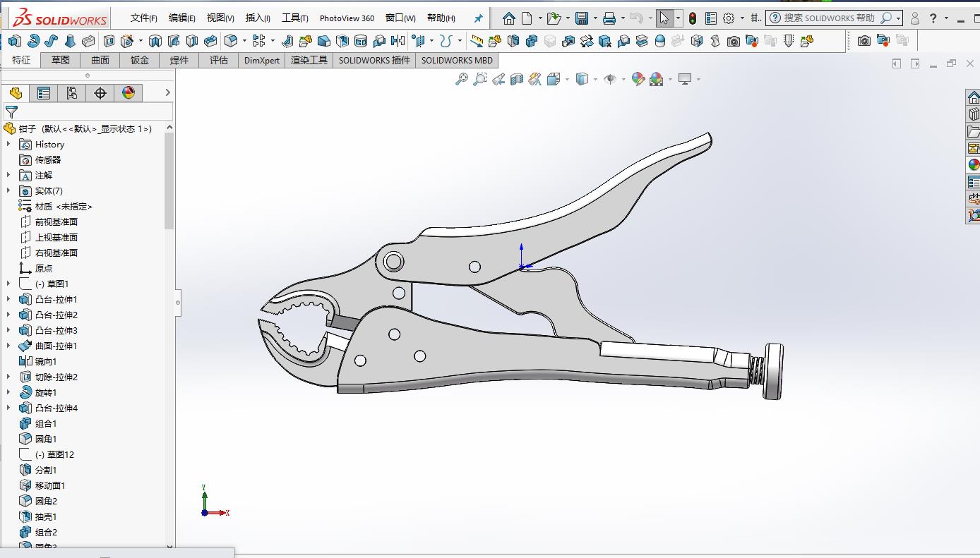Screen dimensions: 980x558
Task: Open the Save dropdown arrow
Action: point(594,18)
